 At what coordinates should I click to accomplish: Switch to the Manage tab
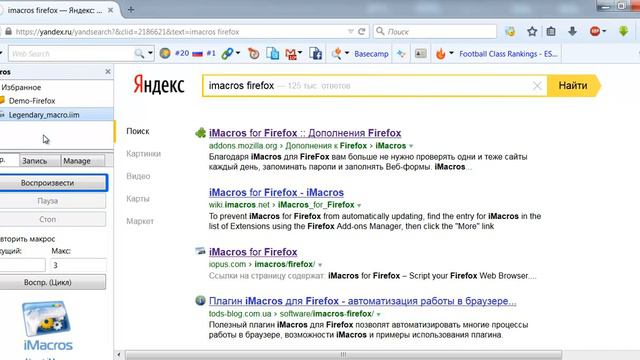(x=82, y=161)
